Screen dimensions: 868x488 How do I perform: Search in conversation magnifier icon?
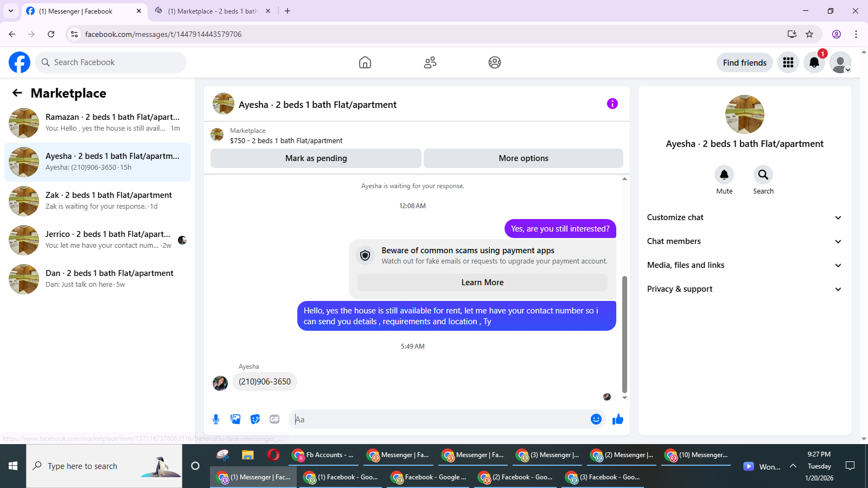click(x=763, y=175)
